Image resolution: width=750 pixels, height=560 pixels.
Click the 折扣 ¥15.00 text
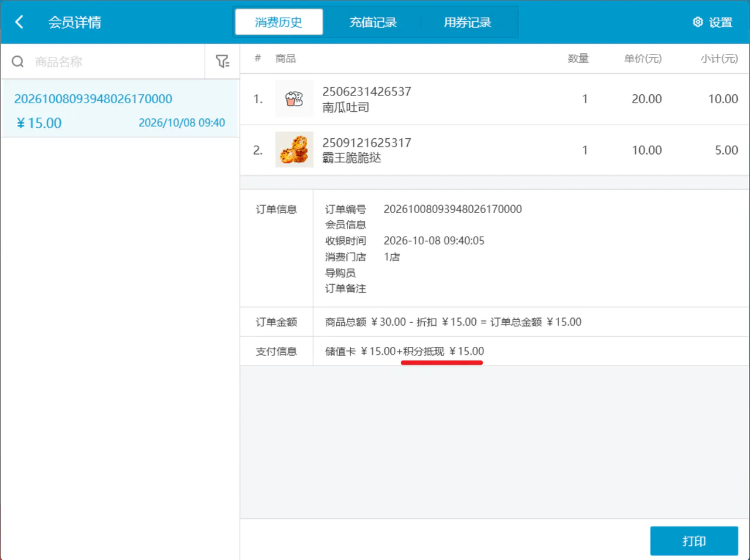(446, 322)
